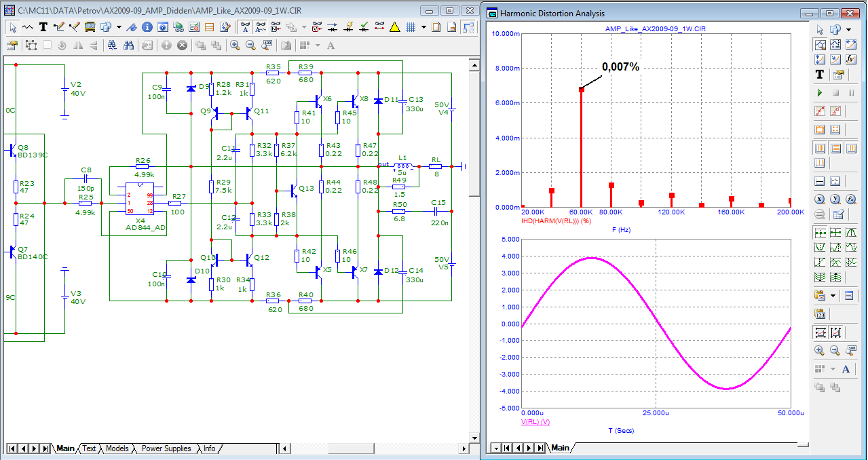Click the Go To X circular icon
This screenshot has width=868, height=460.
[x=820, y=199]
